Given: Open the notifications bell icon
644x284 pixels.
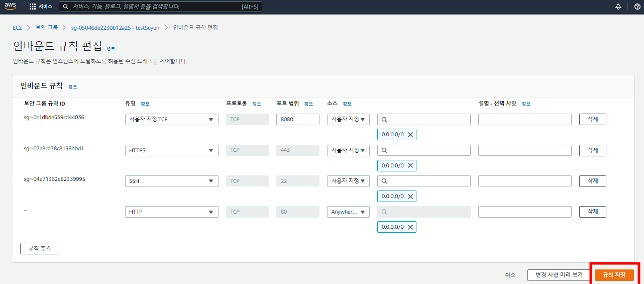Looking at the screenshot, I should tap(618, 7).
